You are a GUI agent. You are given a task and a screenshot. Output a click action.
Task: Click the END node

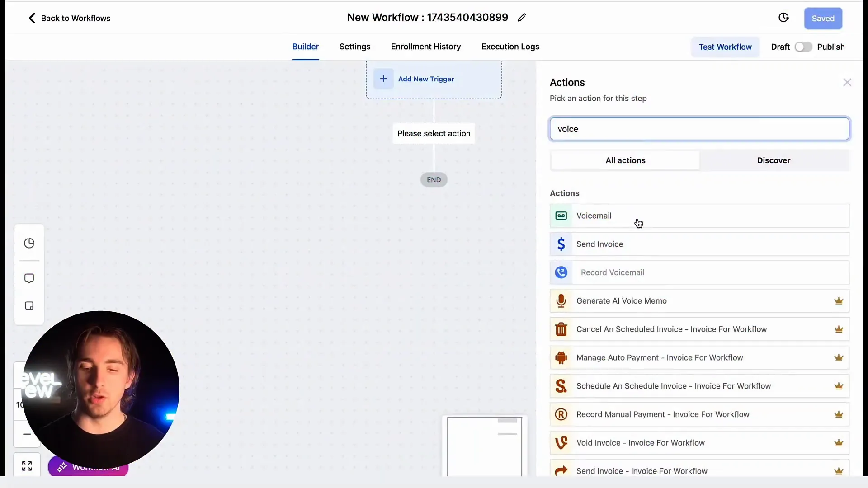(434, 180)
